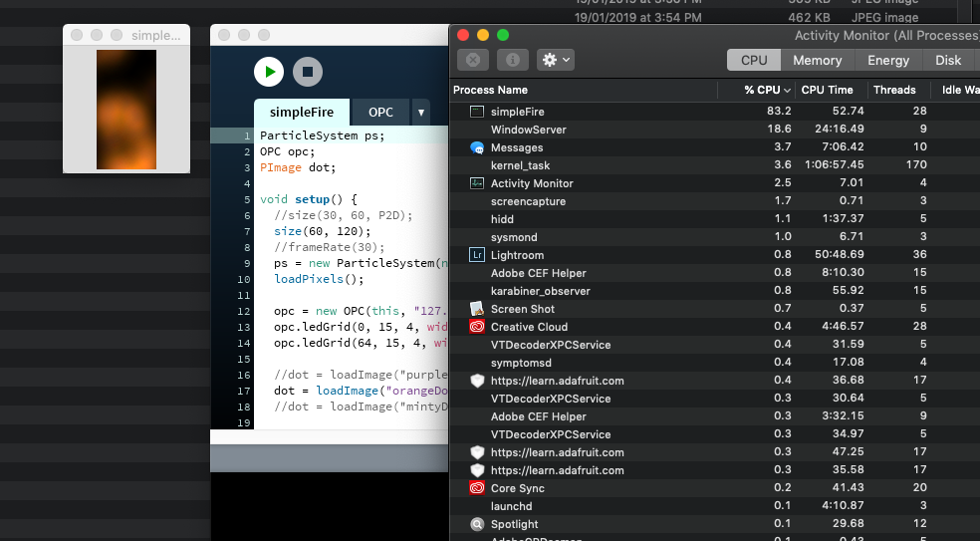This screenshot has height=541, width=980.
Task: Click the Processing Stop button
Action: pyautogui.click(x=308, y=72)
